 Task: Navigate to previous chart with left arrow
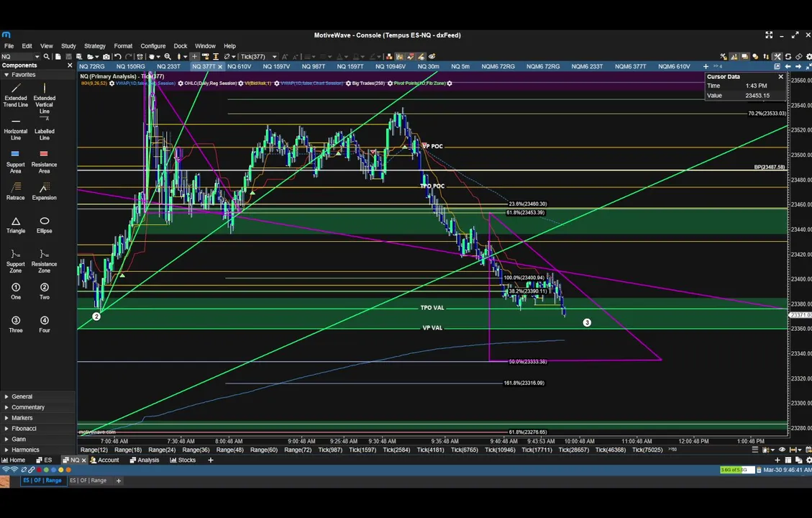[788, 66]
